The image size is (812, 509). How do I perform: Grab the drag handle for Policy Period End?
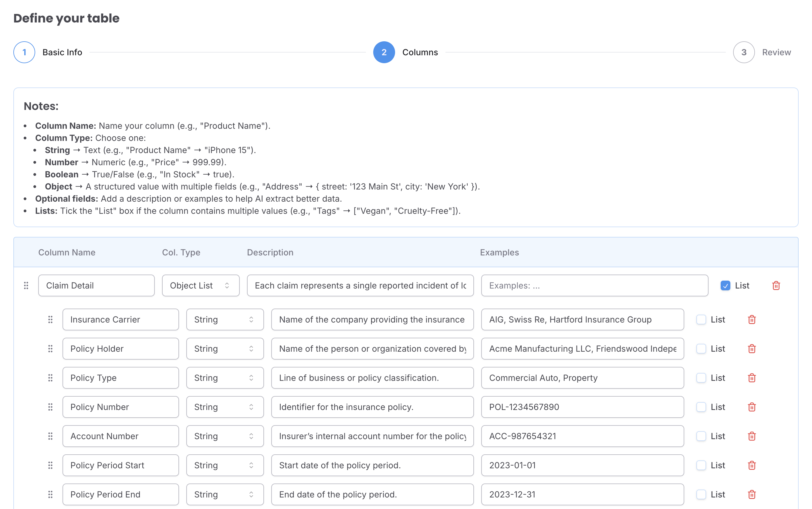(x=50, y=494)
